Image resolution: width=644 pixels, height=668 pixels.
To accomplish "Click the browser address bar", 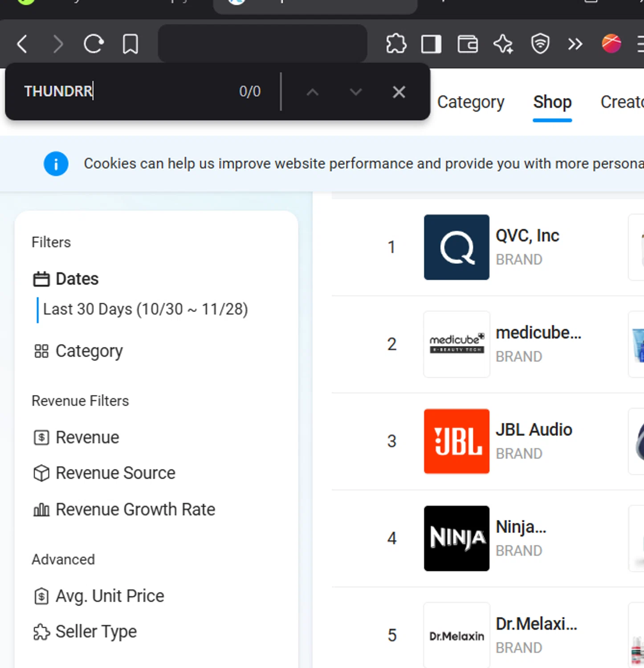I will click(x=262, y=44).
